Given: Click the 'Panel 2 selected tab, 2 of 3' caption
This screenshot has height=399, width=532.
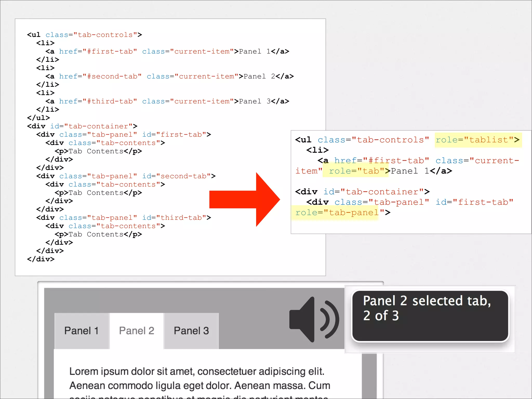Looking at the screenshot, I should pos(430,316).
